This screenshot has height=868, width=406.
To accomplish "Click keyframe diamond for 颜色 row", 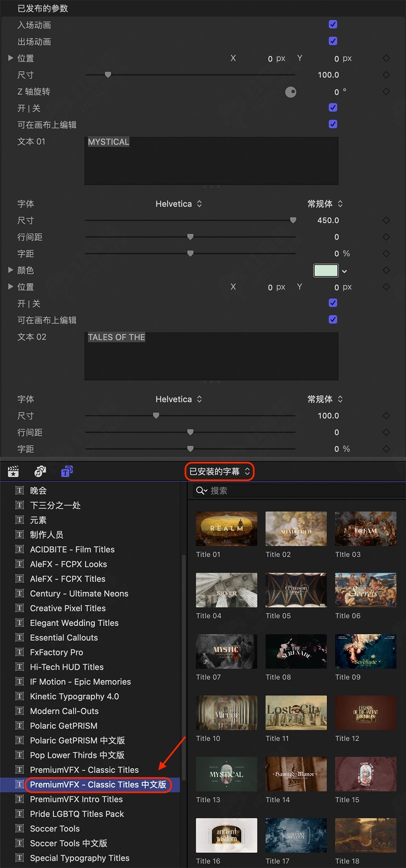I will tap(386, 271).
